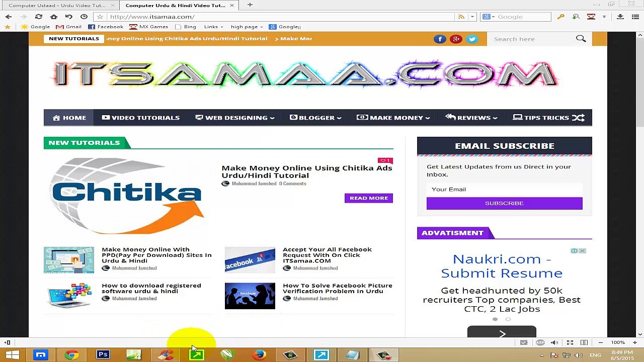Open the Naukri.com Submit Resume ad link

(x=502, y=266)
